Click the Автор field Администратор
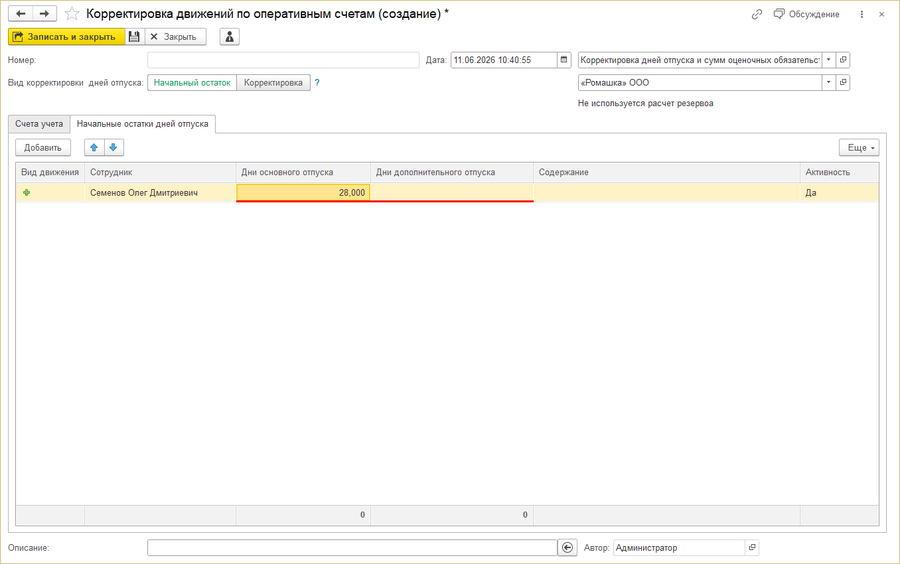 (x=679, y=548)
